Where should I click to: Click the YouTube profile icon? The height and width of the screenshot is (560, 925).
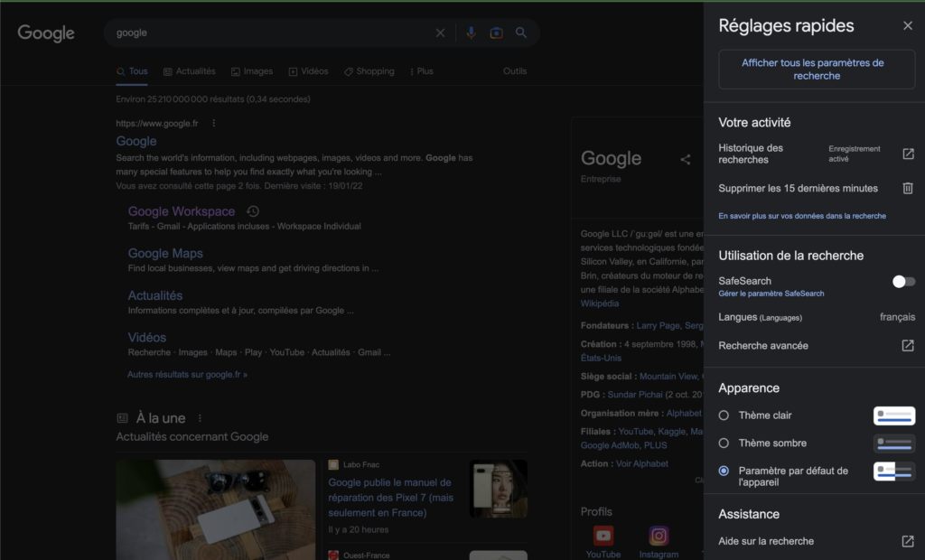603,536
